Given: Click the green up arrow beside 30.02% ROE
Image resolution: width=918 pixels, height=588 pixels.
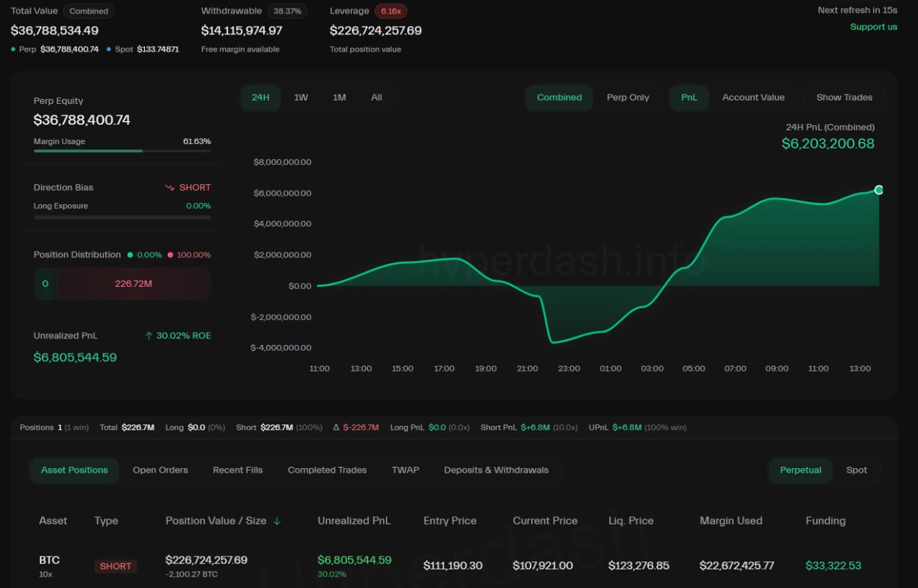Looking at the screenshot, I should click(x=149, y=336).
